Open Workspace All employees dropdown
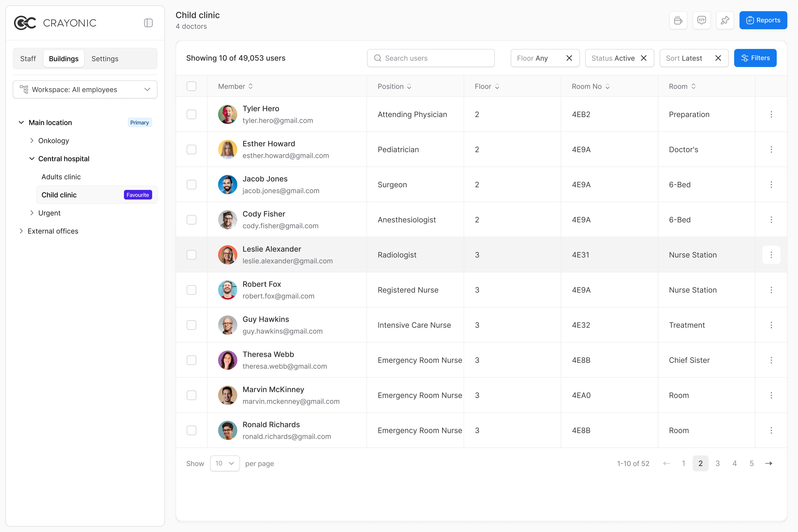This screenshot has width=798, height=532. click(85, 90)
